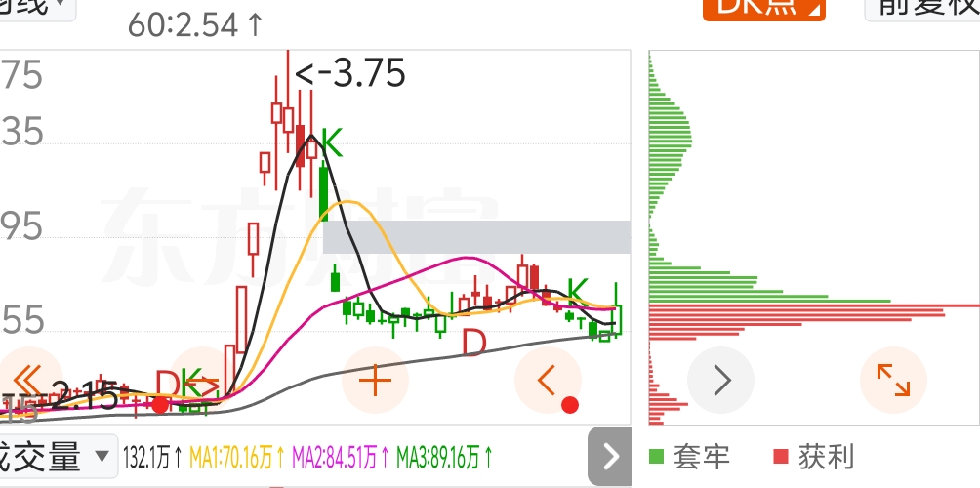Click the red dot beside the left chevron
Image resolution: width=980 pixels, height=488 pixels.
(569, 405)
